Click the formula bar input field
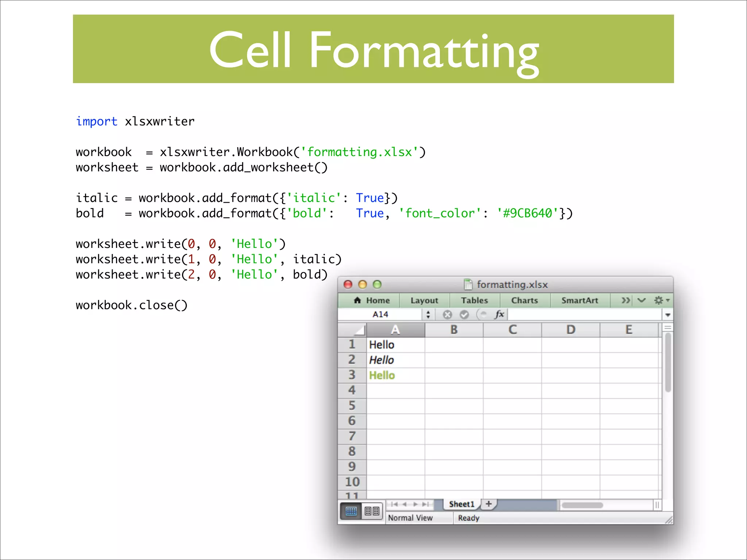The image size is (747, 560). pyautogui.click(x=584, y=314)
